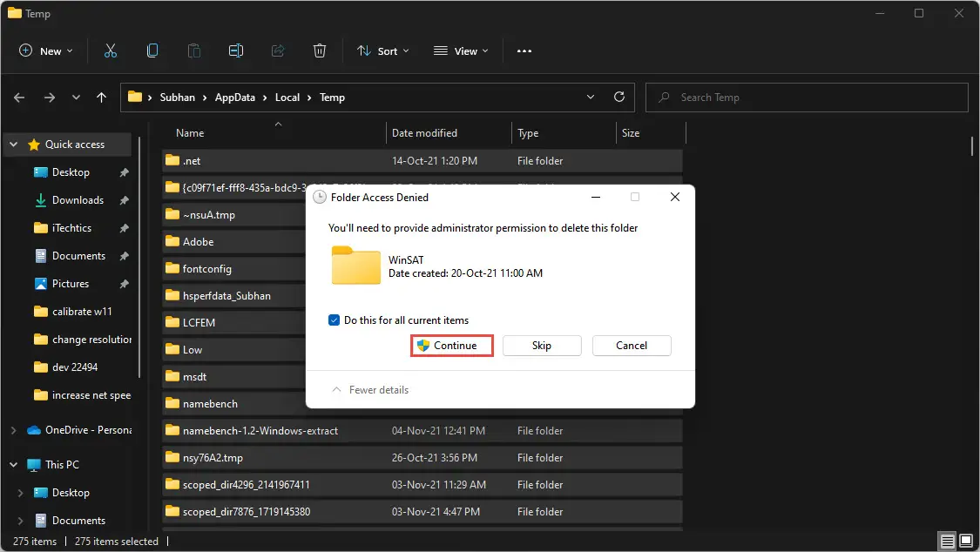This screenshot has width=980, height=552.
Task: Expand OneDrive - Personal node
Action: (x=13, y=429)
